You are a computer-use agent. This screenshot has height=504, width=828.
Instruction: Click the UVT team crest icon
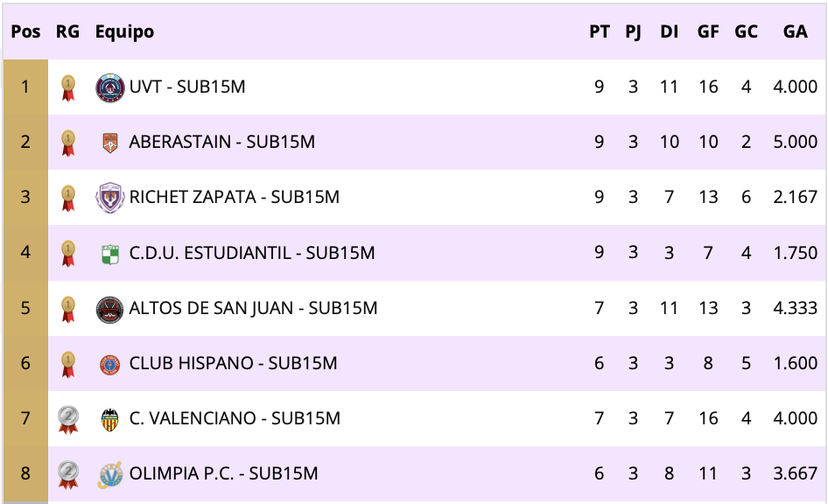(109, 87)
